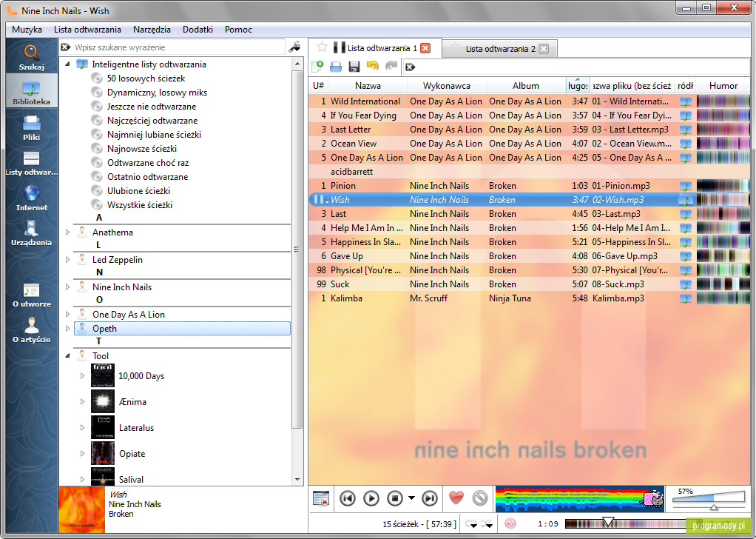Click the load playlist folder icon
Viewport: 756px width, 539px height.
336,67
